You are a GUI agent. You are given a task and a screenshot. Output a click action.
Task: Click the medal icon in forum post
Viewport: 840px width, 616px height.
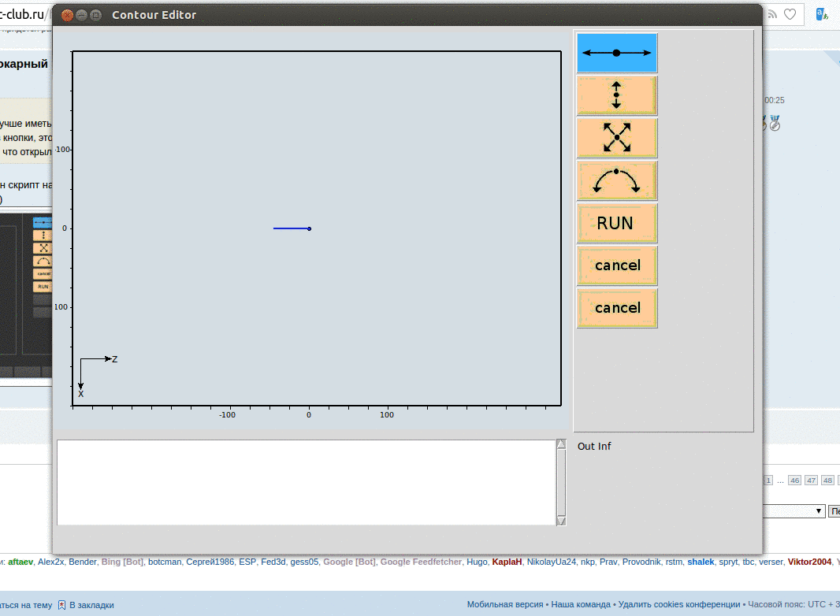775,123
